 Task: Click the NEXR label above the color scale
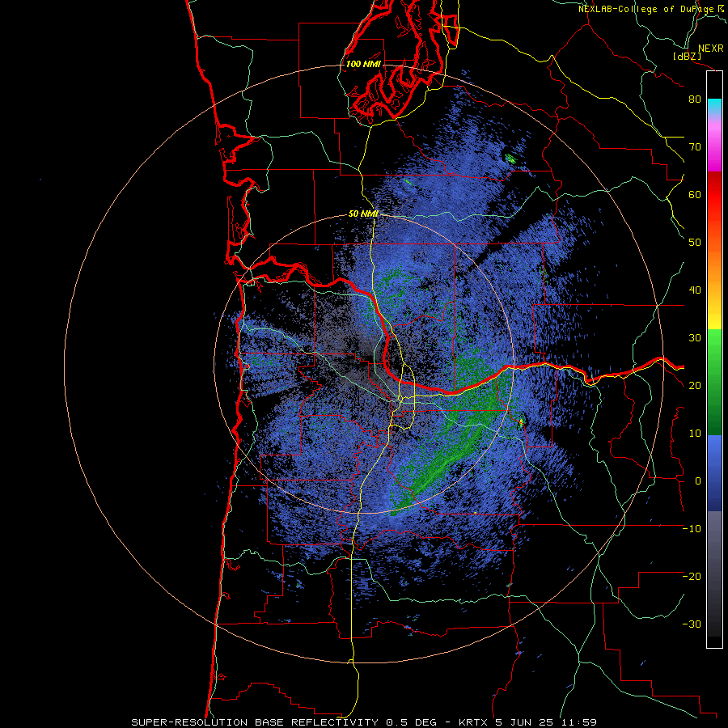(710, 49)
